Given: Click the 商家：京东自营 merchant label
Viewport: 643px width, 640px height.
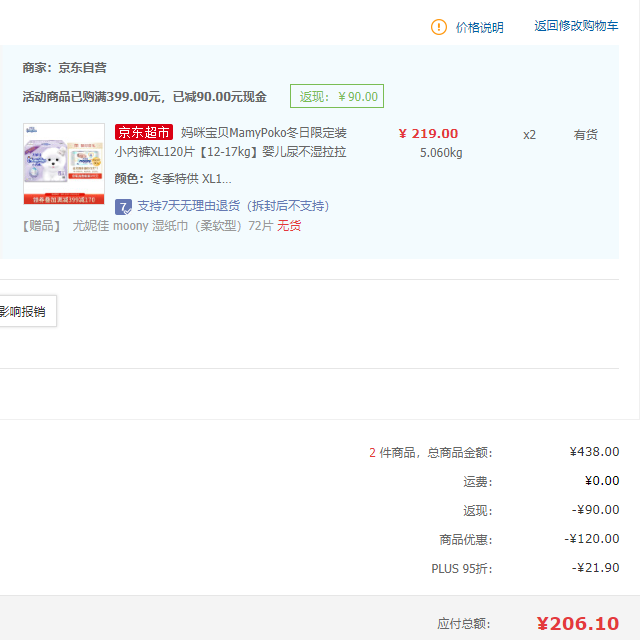Looking at the screenshot, I should tap(64, 68).
